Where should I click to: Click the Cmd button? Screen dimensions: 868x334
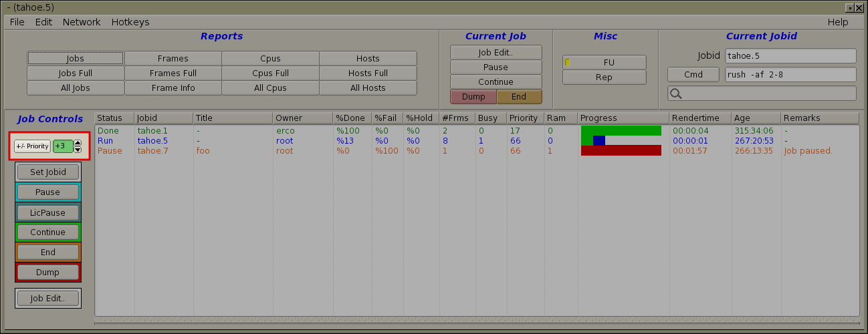(x=693, y=75)
